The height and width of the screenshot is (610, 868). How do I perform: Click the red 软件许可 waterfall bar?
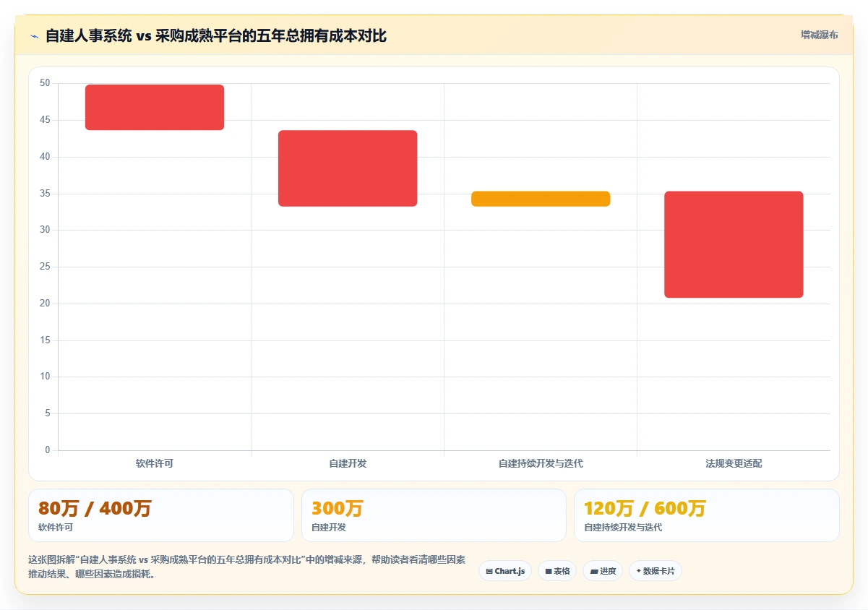pos(155,107)
